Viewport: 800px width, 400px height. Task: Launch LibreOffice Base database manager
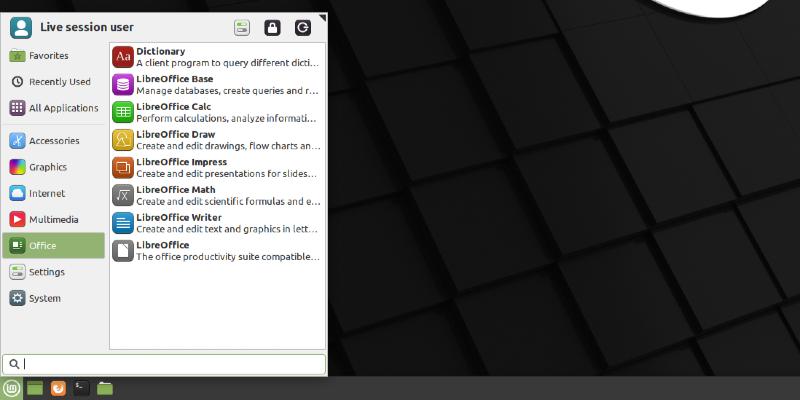click(216, 85)
